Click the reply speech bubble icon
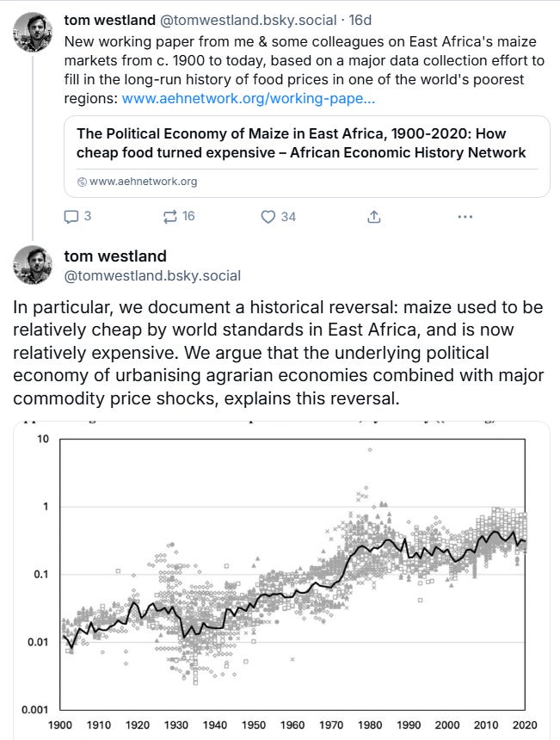Screen dimensions: 560x740 71,216
